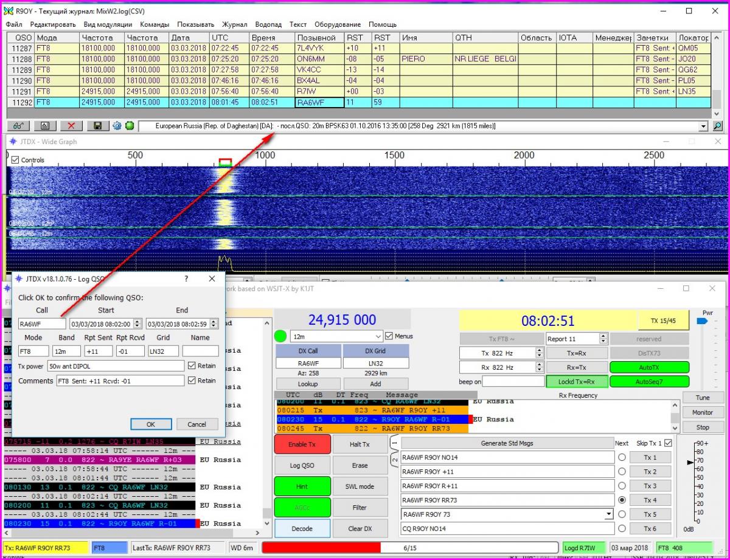Click the red X delete icon

click(71, 126)
